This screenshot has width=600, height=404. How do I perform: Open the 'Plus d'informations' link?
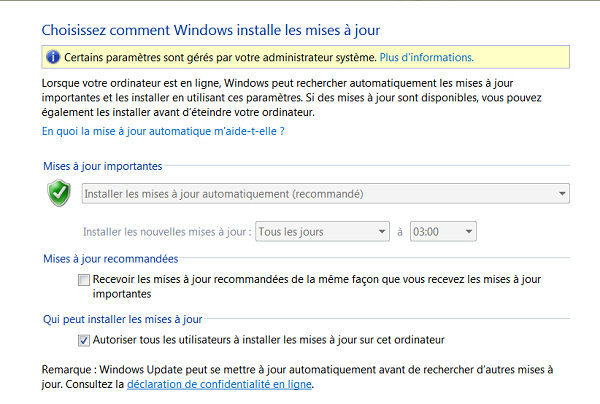click(x=428, y=57)
